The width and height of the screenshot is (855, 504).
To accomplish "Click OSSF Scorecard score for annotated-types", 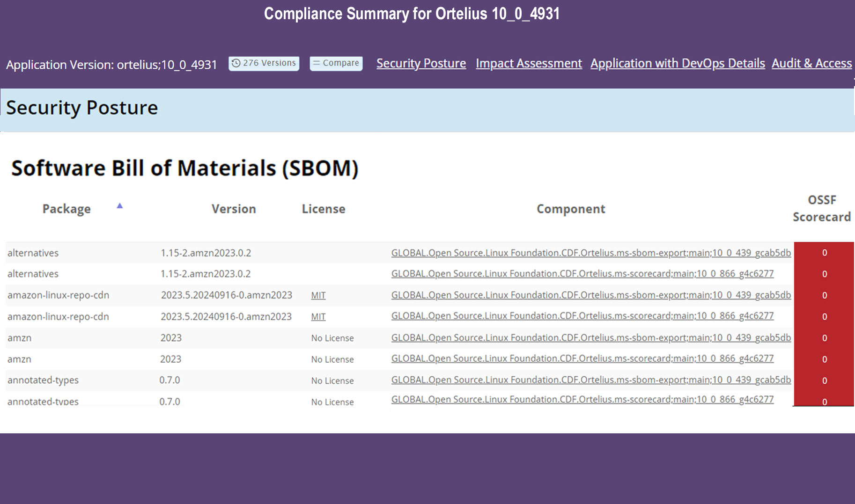I will (x=825, y=380).
